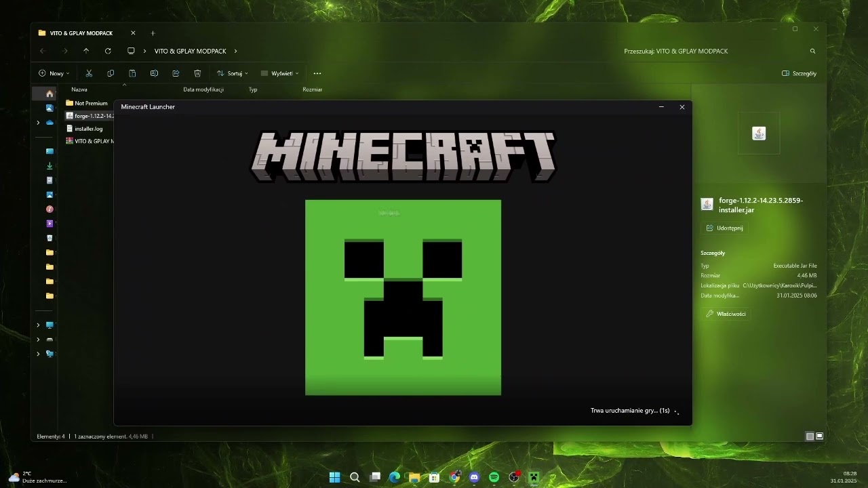
Task: Select the VITO & GPLAY MODPACK tab
Action: point(81,33)
